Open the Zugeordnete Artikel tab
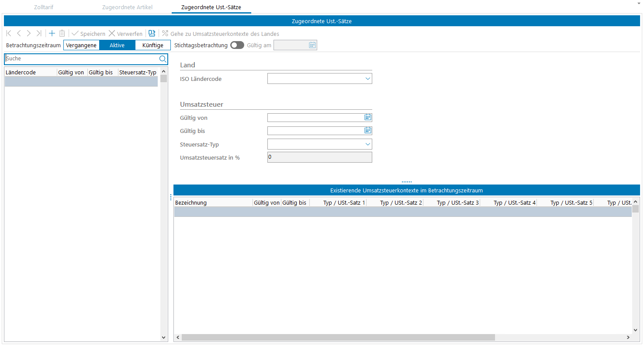 click(127, 7)
